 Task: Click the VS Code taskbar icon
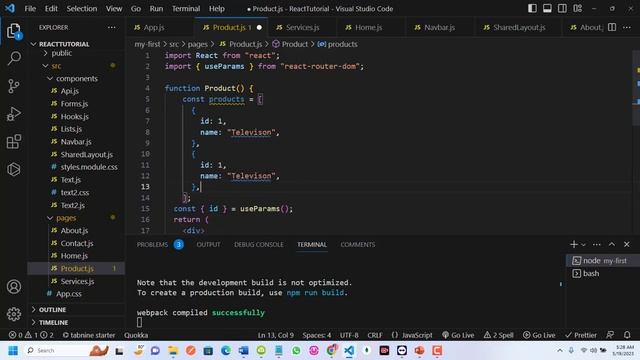pos(349,350)
